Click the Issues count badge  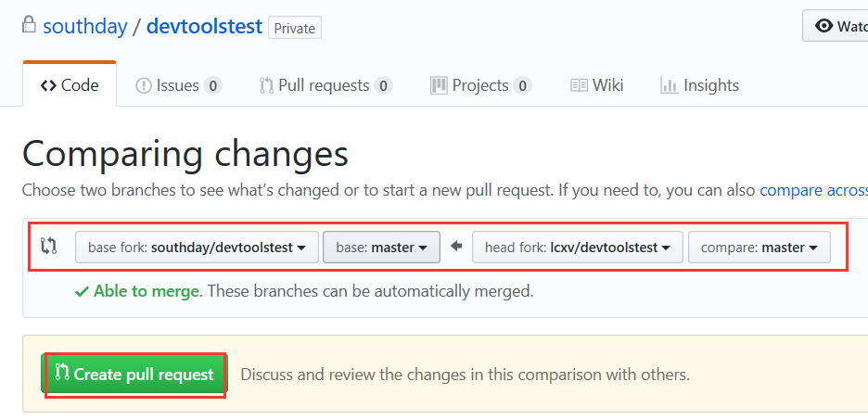click(212, 86)
